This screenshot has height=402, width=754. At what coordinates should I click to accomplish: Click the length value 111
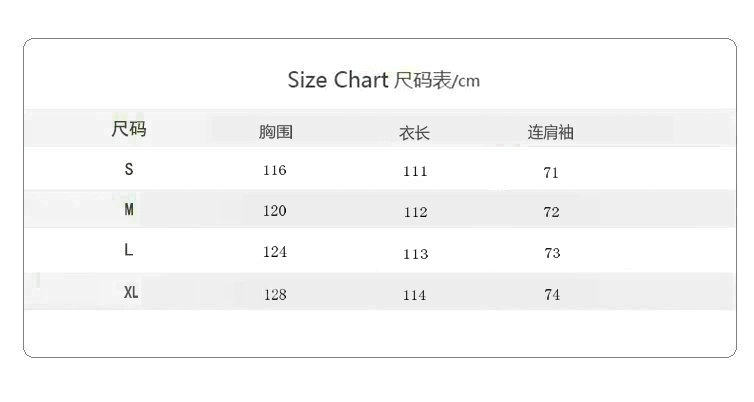[x=415, y=171]
